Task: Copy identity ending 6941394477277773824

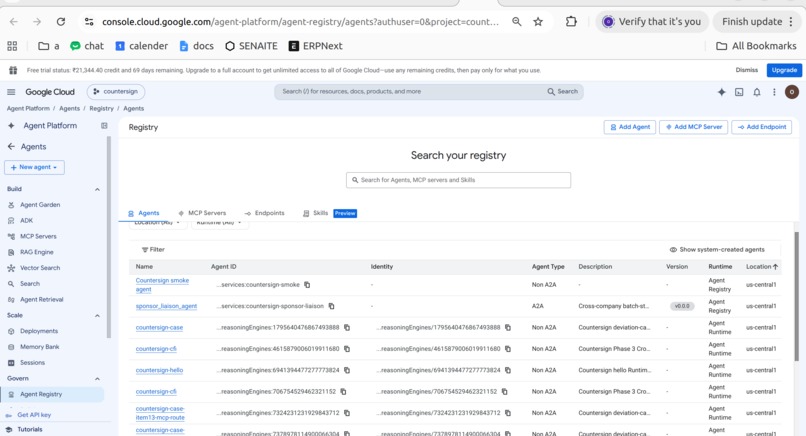Action: [x=507, y=370]
